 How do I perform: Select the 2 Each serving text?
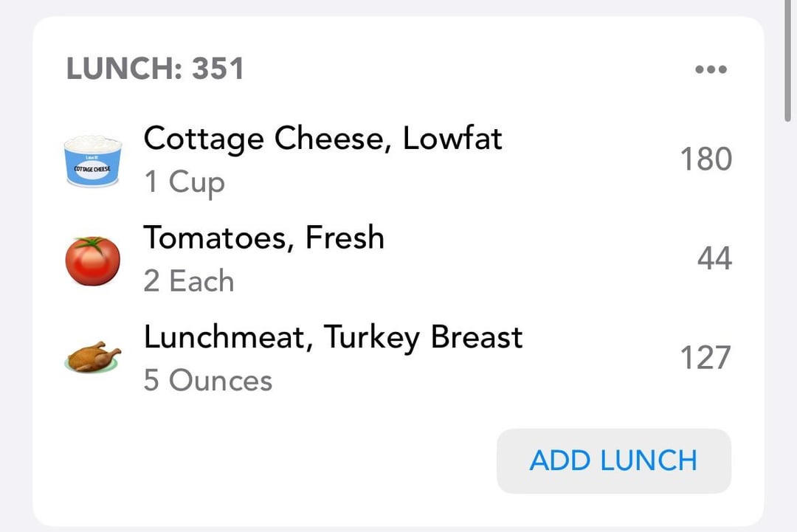(189, 281)
